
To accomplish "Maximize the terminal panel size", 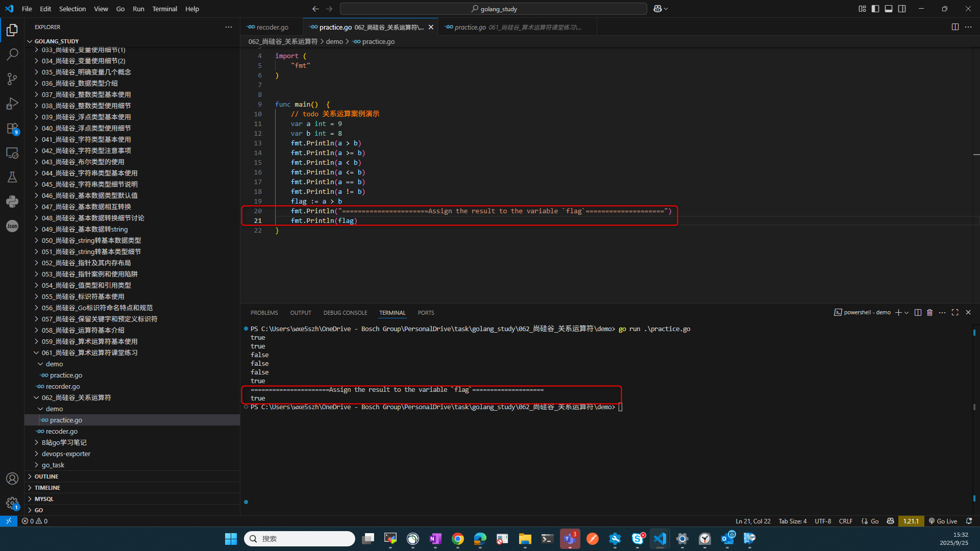I will (x=955, y=313).
